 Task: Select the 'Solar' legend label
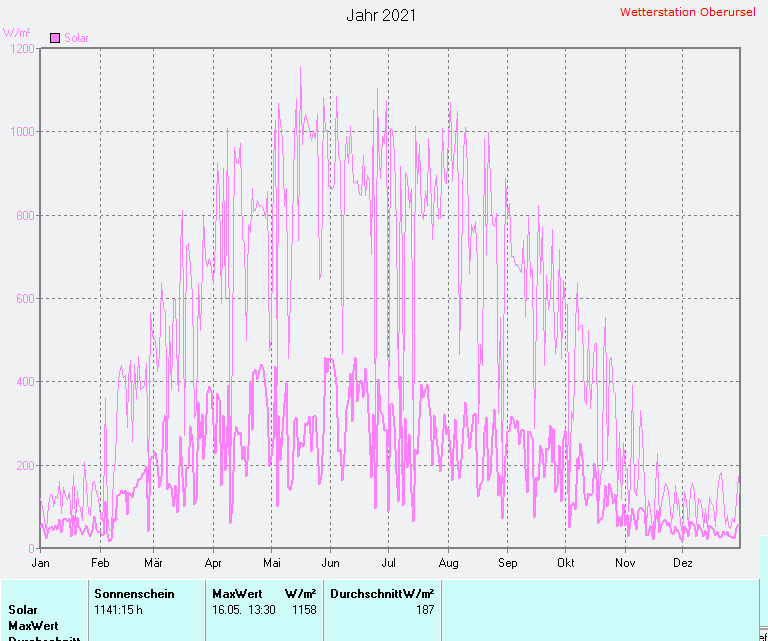click(x=76, y=38)
